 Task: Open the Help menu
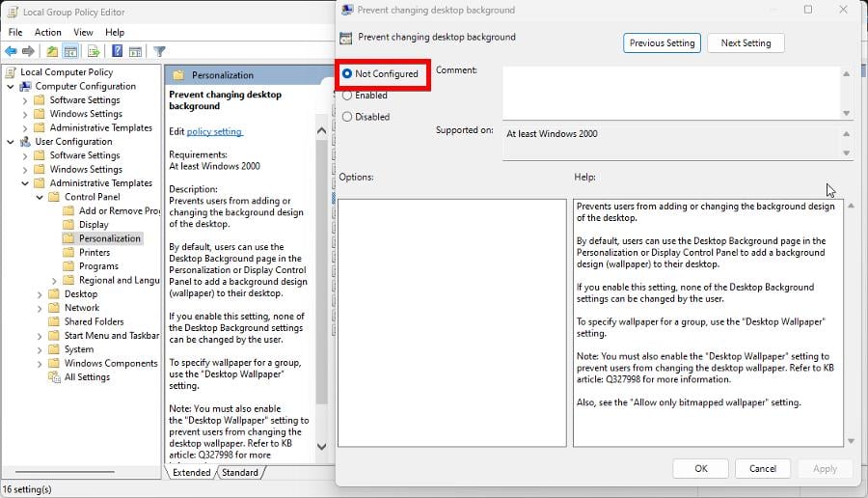[x=115, y=32]
